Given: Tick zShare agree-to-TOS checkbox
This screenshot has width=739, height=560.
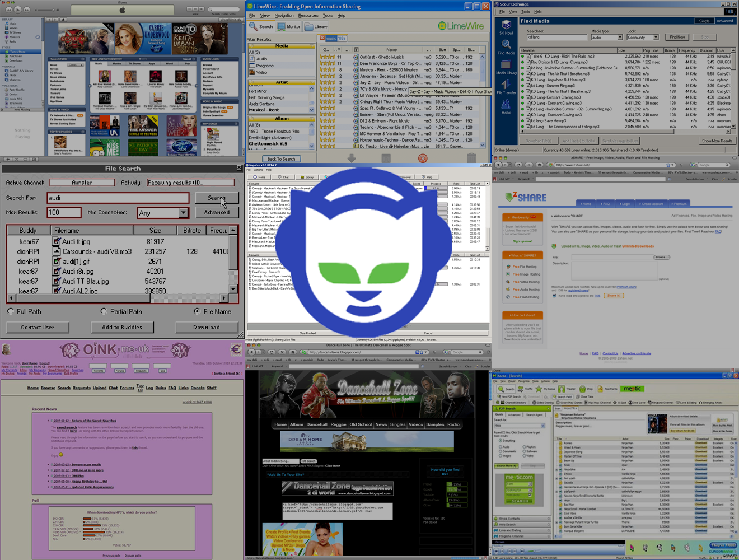Looking at the screenshot, I should click(554, 296).
